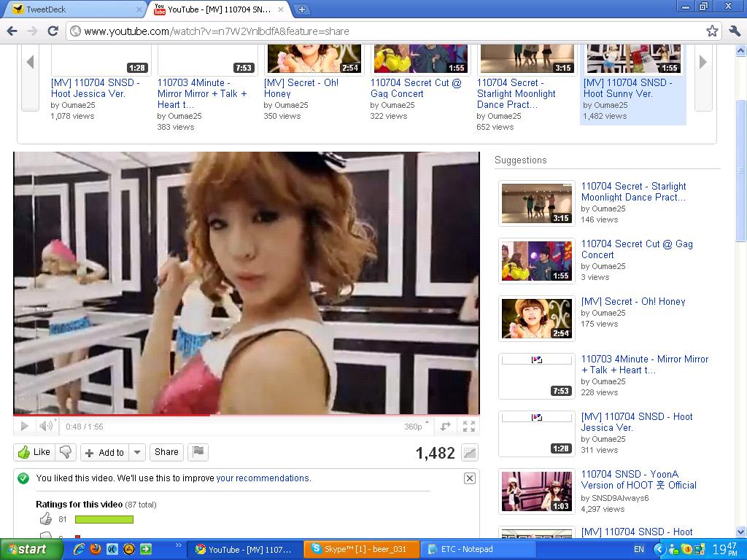Click the thumbs-down dislike icon
The image size is (747, 560).
66,452
